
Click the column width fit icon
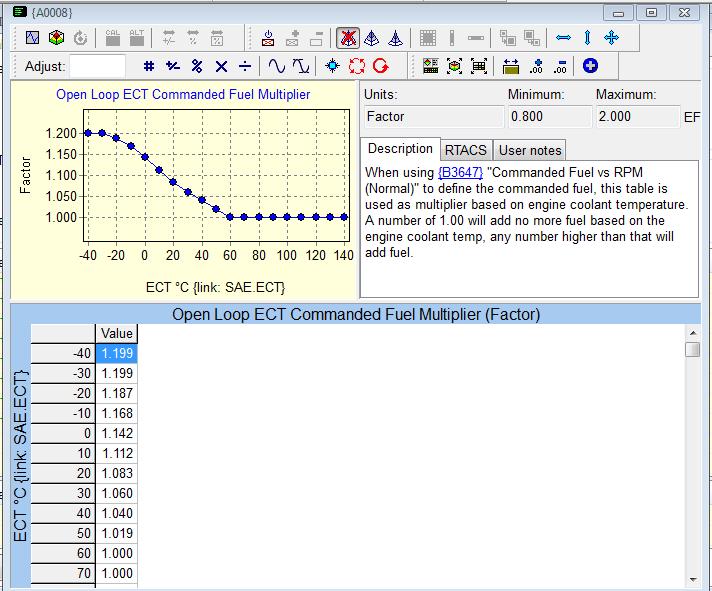511,66
